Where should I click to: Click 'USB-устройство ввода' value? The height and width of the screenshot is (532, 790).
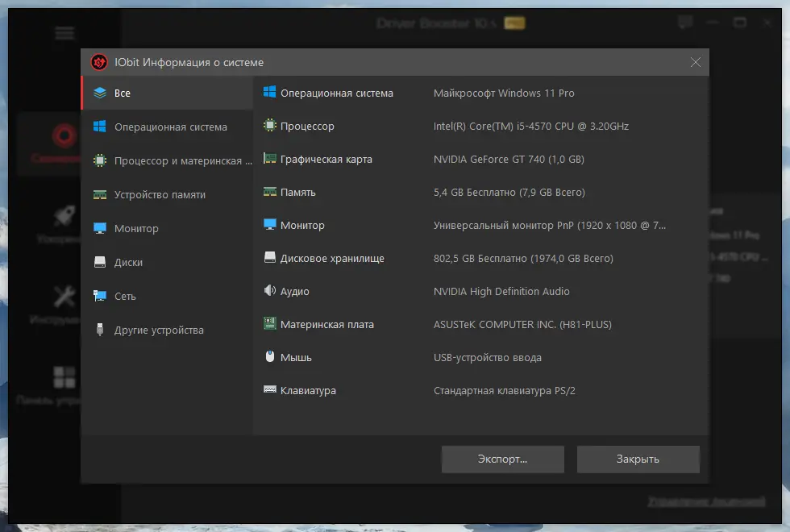tap(488, 358)
